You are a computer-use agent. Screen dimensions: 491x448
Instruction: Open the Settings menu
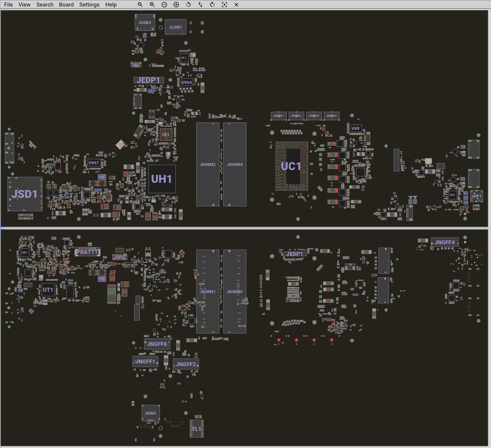(89, 4)
